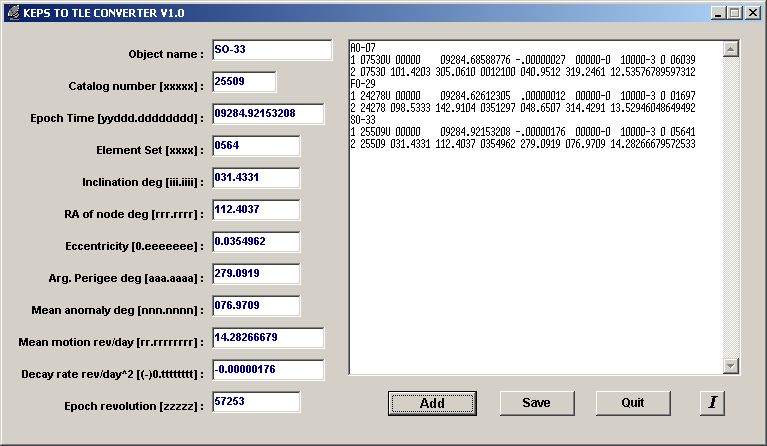Click AO-07 line 1 starting '1 07530U'
Image resolution: width=767 pixels, height=446 pixels.
tap(522, 60)
